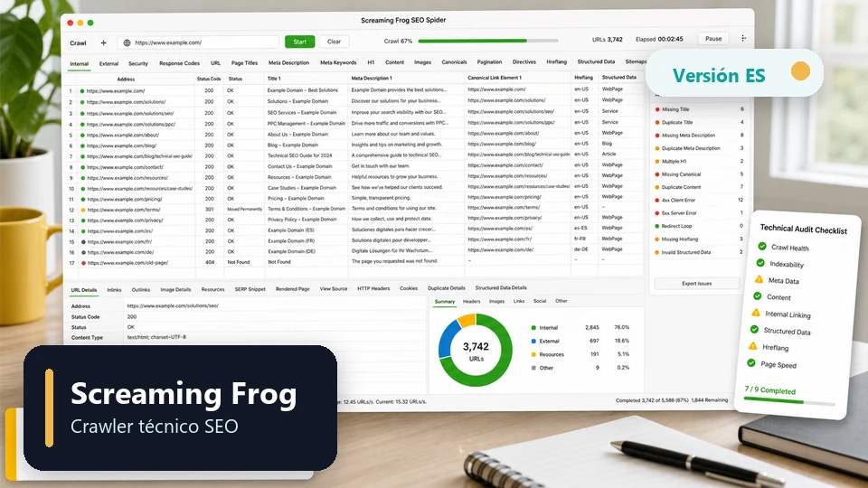Click the Address column header

click(126, 80)
